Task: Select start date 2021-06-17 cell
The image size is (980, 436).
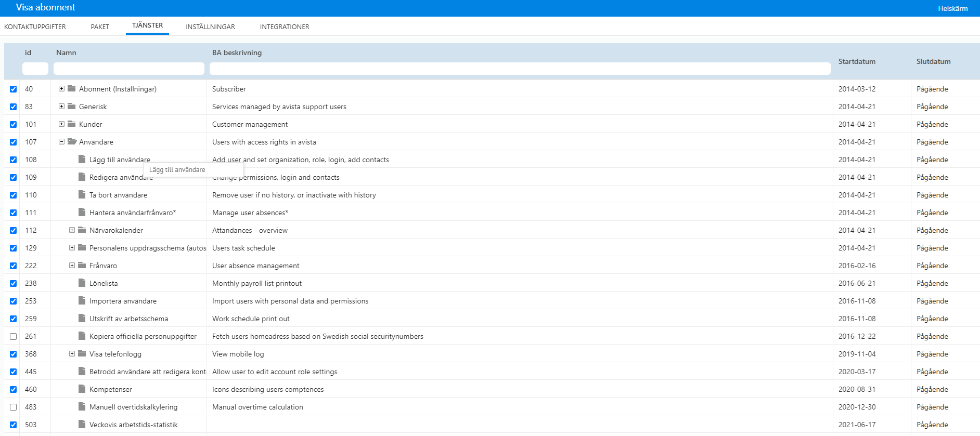Action: coord(872,425)
